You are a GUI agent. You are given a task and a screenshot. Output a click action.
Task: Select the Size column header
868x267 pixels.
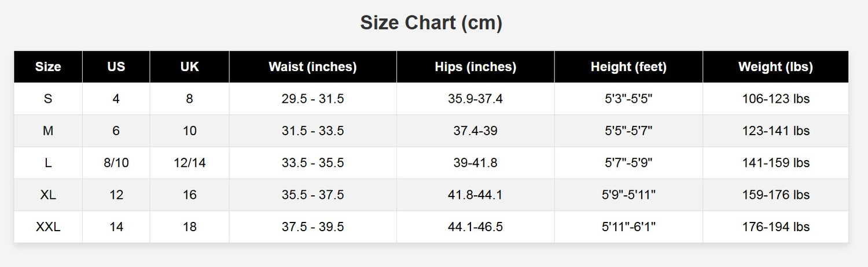(x=48, y=67)
